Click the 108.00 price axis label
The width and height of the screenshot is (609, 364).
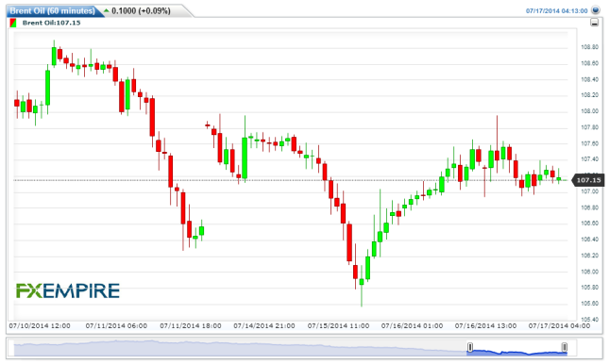pyautogui.click(x=589, y=111)
